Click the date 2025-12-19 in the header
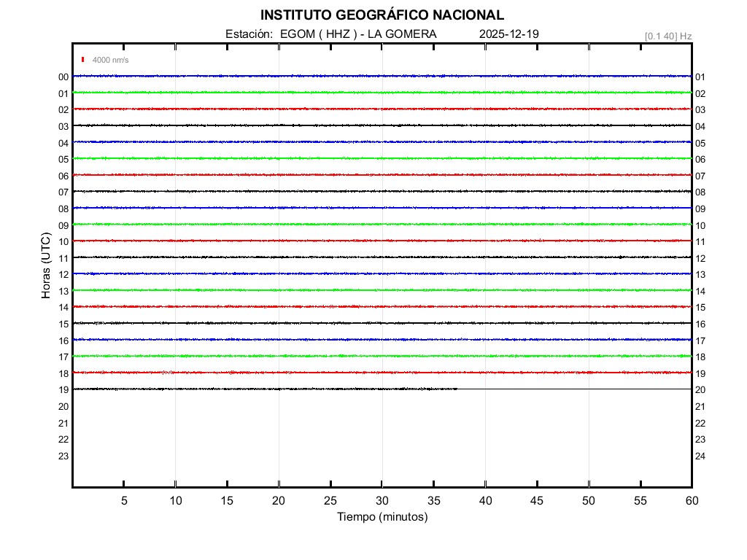 509,34
